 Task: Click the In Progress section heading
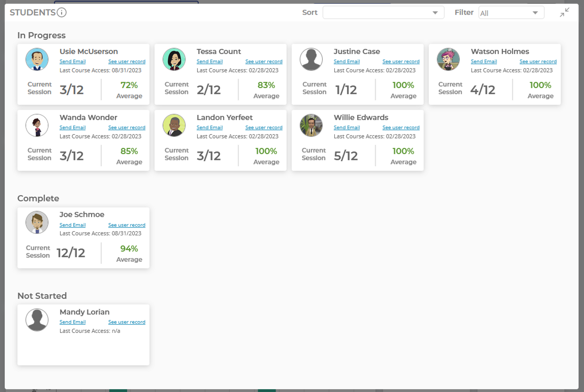click(x=41, y=35)
